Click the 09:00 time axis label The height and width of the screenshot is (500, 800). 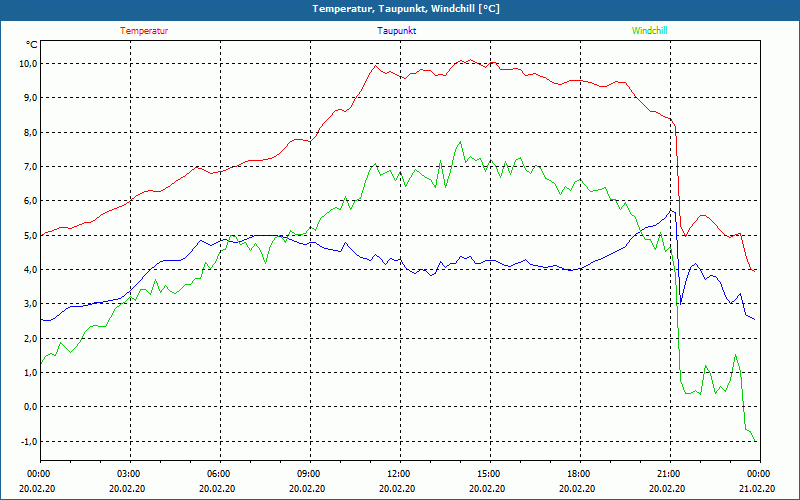[309, 474]
